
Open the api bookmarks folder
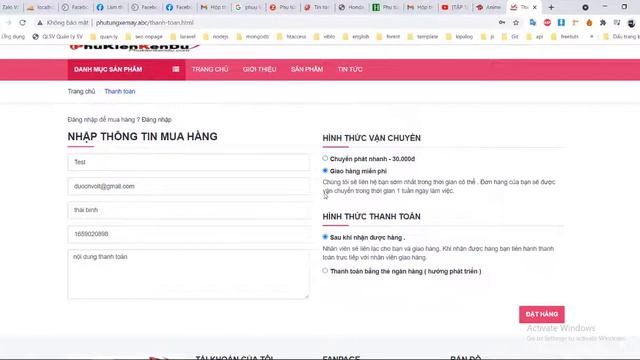535,37
